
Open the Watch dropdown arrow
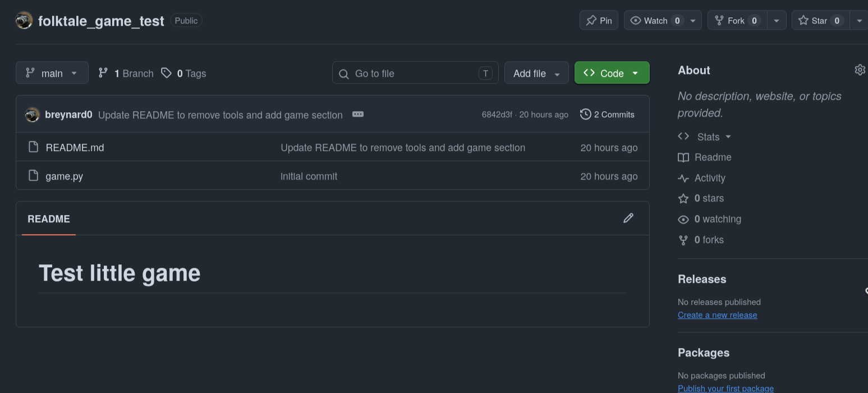[693, 20]
